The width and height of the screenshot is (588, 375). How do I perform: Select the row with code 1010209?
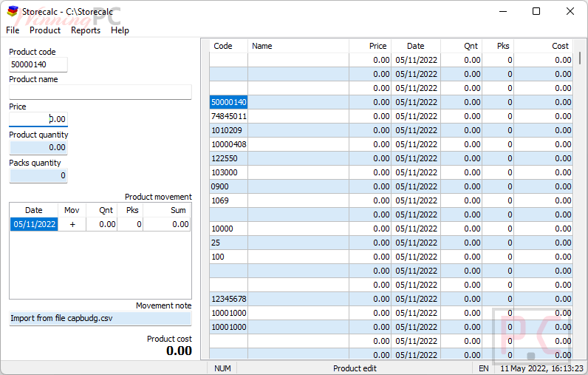tap(391, 130)
